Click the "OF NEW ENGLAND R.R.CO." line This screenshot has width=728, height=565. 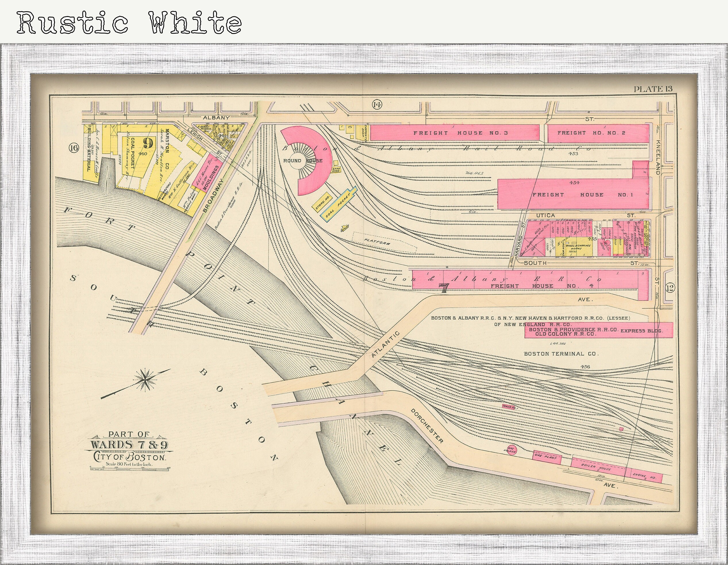pos(533,324)
